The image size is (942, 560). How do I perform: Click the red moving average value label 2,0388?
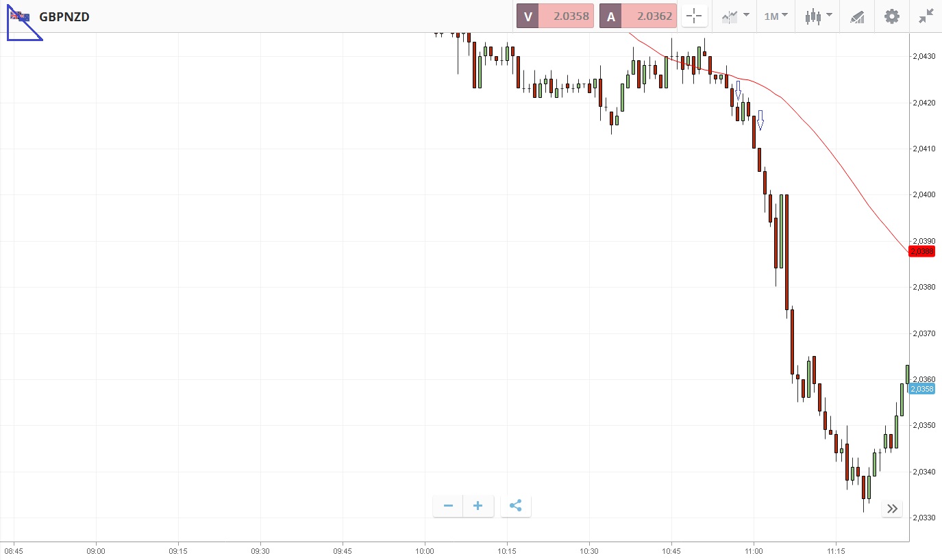921,251
